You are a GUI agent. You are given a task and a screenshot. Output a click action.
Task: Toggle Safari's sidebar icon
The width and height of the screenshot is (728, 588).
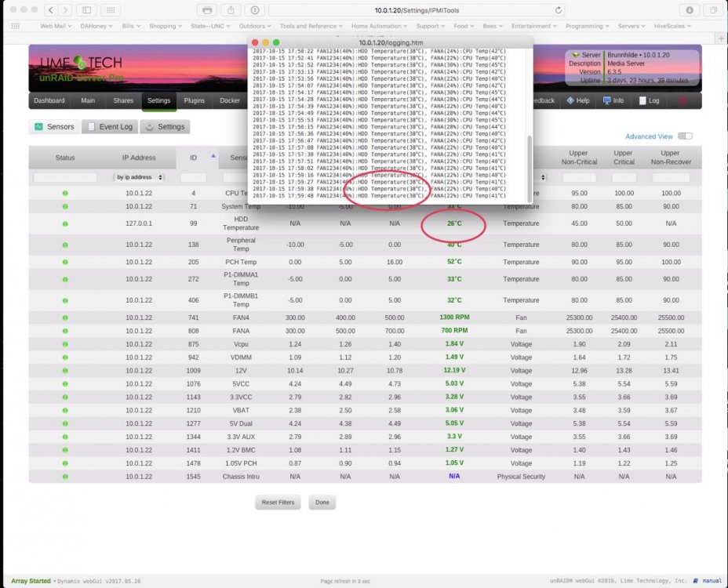coord(86,9)
